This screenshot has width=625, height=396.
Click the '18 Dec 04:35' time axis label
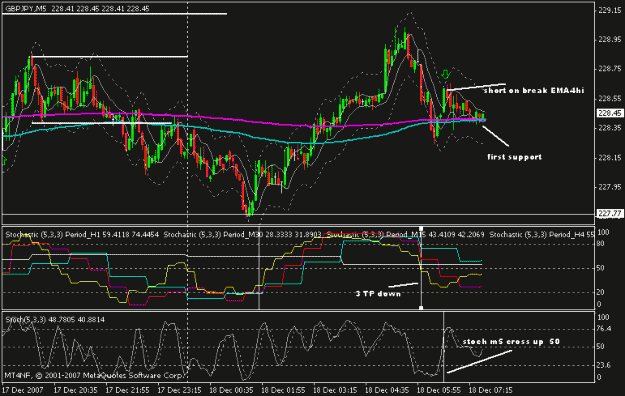[387, 390]
